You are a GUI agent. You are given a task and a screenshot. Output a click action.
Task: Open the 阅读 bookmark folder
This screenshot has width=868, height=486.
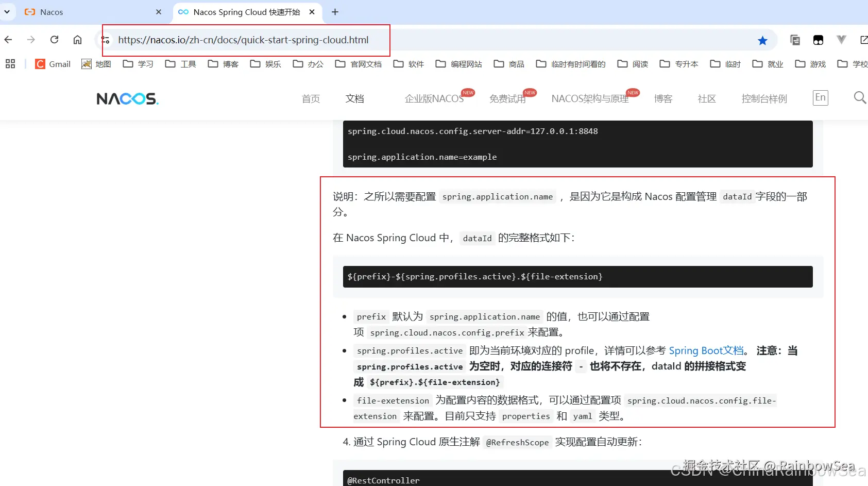point(633,64)
